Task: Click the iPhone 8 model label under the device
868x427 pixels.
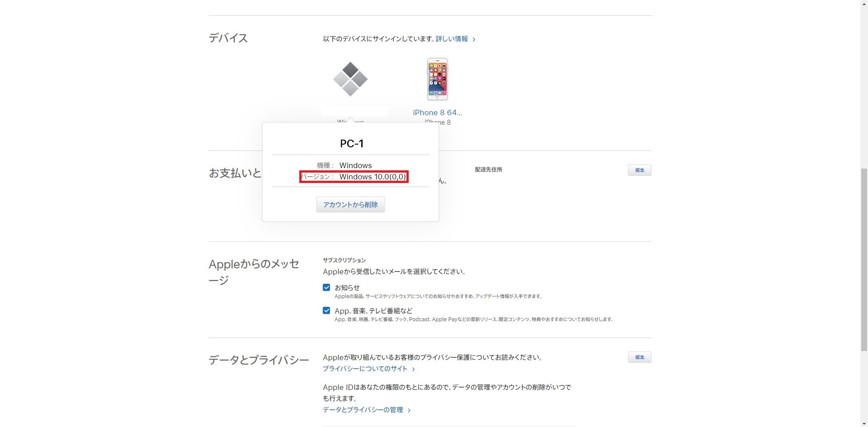Action: click(x=438, y=122)
